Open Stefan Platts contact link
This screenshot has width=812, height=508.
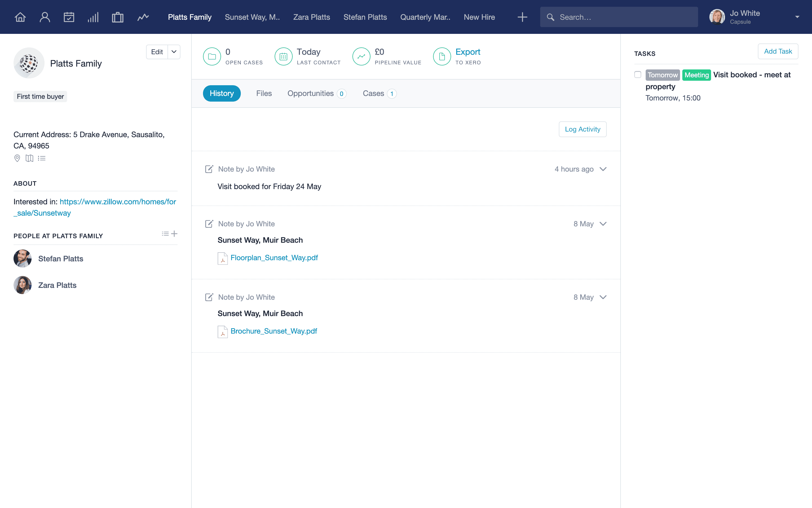[61, 258]
